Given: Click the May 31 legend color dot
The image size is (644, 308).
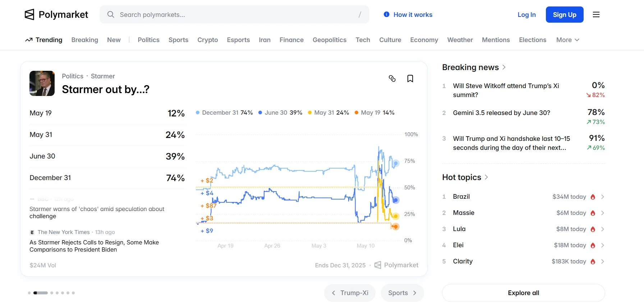Looking at the screenshot, I should (x=310, y=112).
